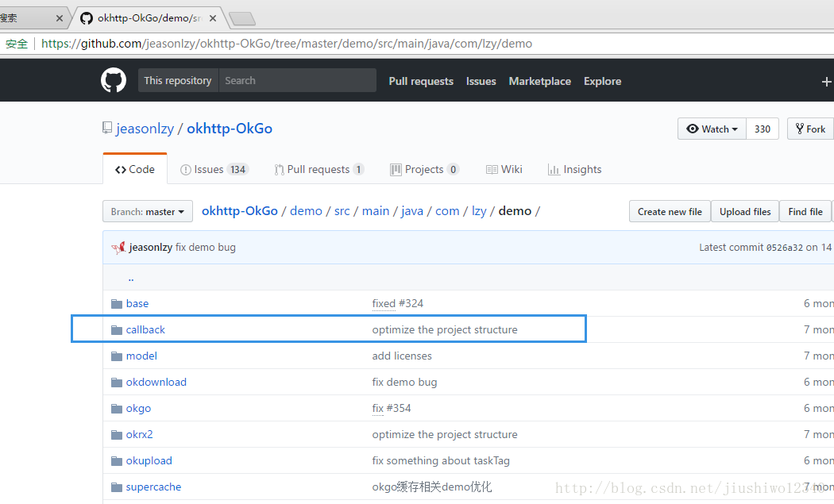Focus the Search input field
The height and width of the screenshot is (504, 834).
pyautogui.click(x=297, y=80)
